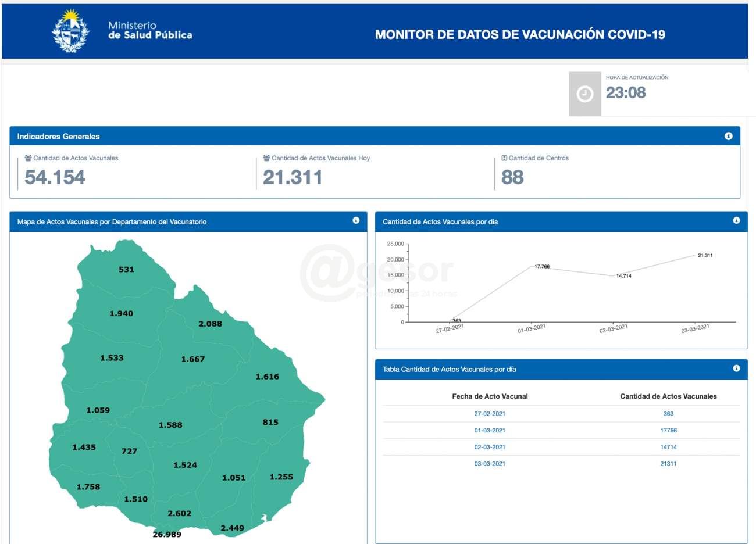Click people icon beside Cantidad de Actos Vacunales Hoy
This screenshot has width=756, height=544.
[266, 158]
